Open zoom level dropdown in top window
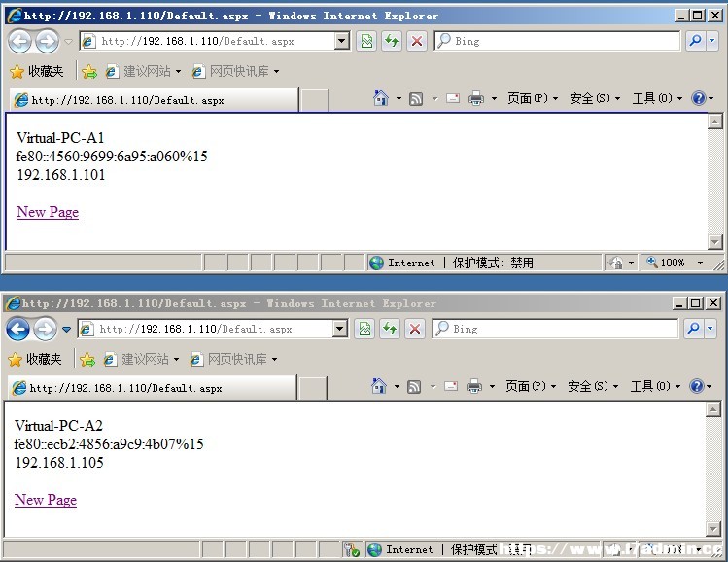Screen dimensions: 728x562 click(700, 263)
